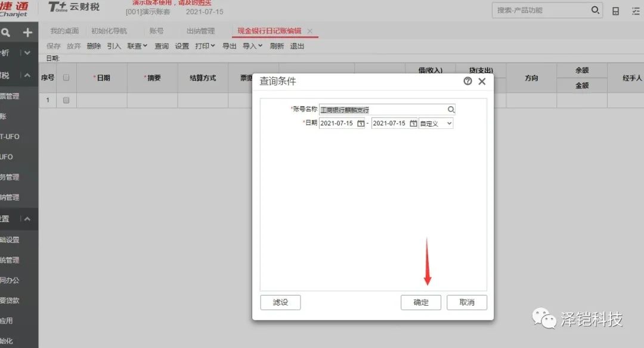Open the 自定义 date range dropdown
This screenshot has width=644, height=348.
point(436,124)
